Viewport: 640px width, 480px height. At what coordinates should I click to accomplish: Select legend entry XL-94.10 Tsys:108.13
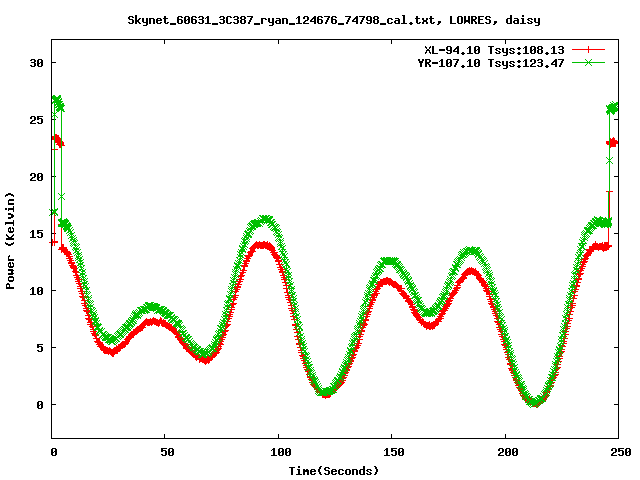494,50
